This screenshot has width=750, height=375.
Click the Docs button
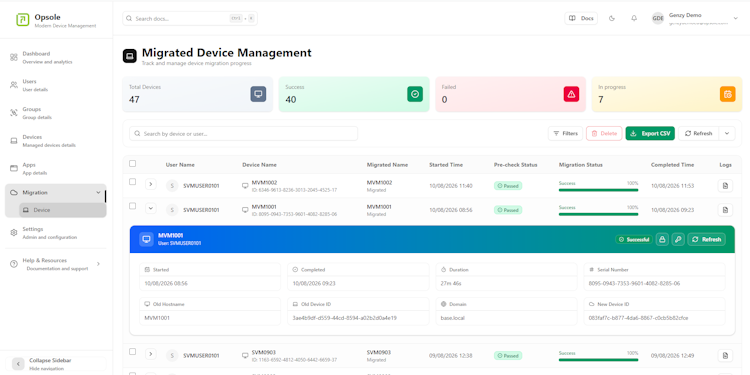tap(581, 19)
